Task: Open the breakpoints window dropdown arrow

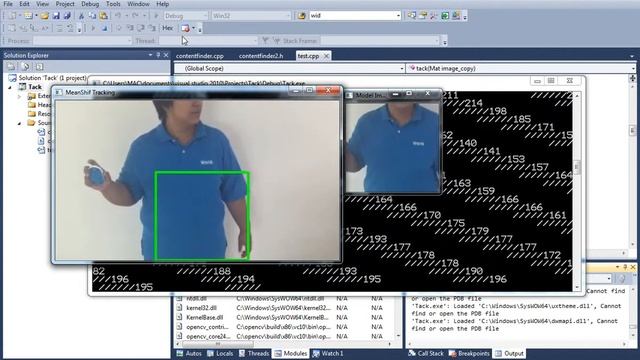Action: click(x=193, y=28)
